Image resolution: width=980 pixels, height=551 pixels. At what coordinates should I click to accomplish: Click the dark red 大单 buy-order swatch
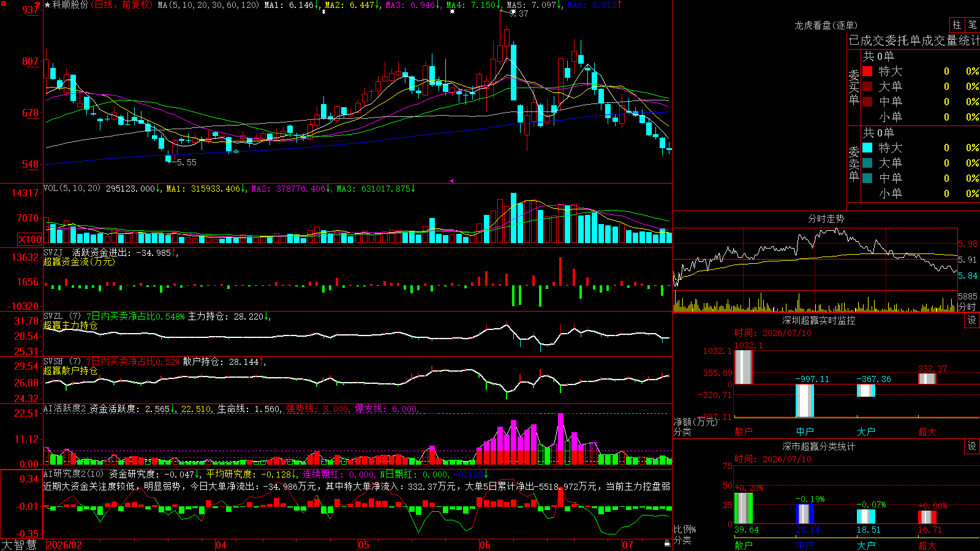(x=867, y=86)
